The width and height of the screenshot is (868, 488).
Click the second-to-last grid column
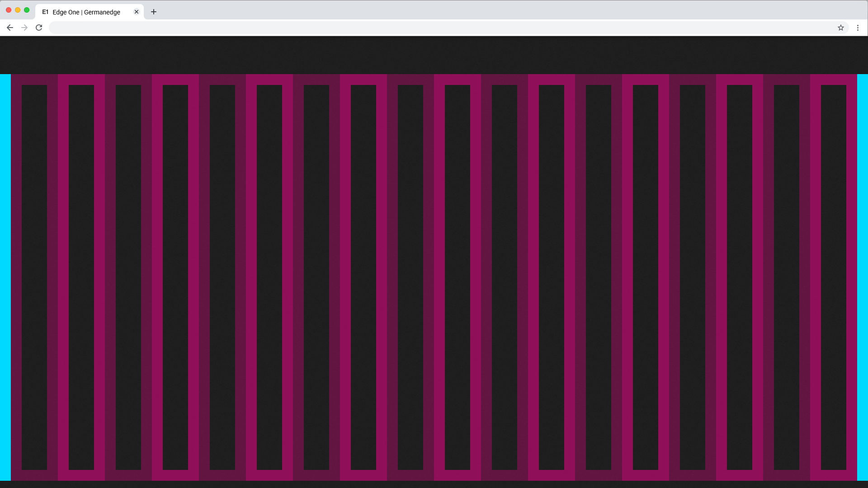pos(787,277)
